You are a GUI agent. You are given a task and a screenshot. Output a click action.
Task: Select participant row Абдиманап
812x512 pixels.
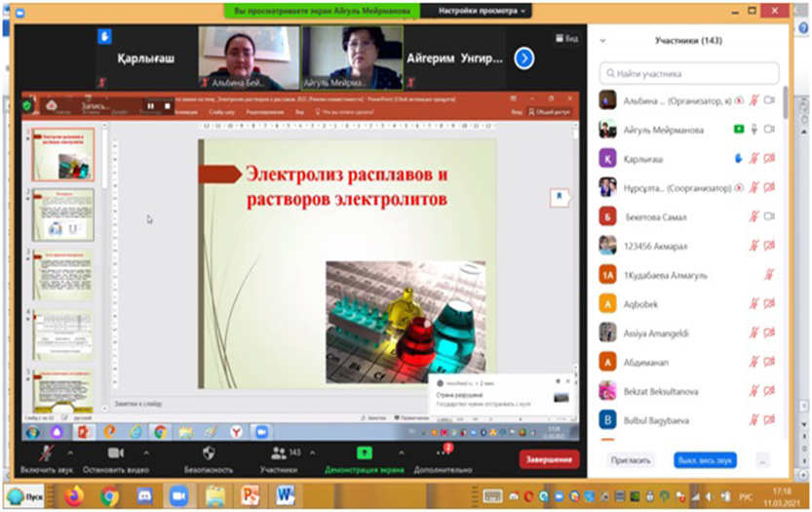[x=689, y=362]
